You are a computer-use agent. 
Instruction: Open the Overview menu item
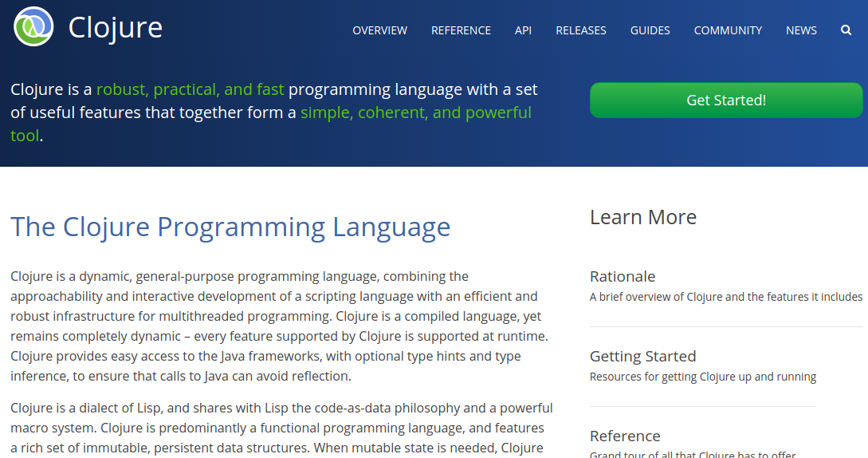coord(379,30)
